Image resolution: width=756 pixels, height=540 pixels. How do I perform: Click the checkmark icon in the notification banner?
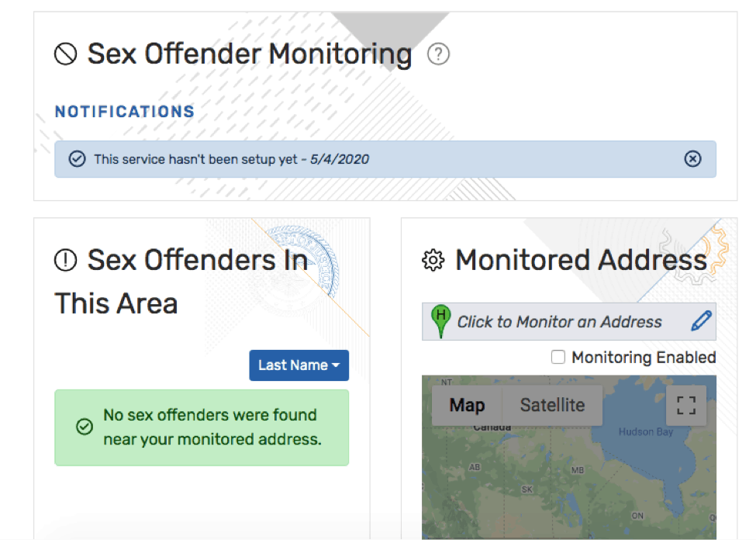78,158
